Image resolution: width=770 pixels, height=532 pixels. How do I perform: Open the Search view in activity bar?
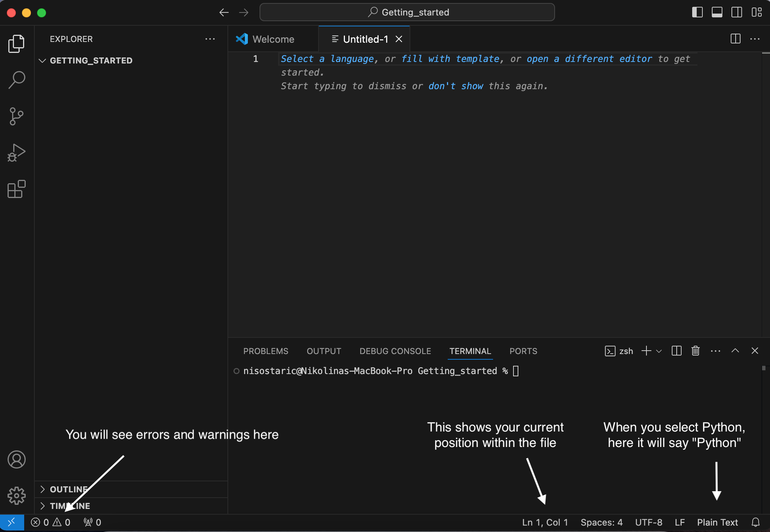17,80
